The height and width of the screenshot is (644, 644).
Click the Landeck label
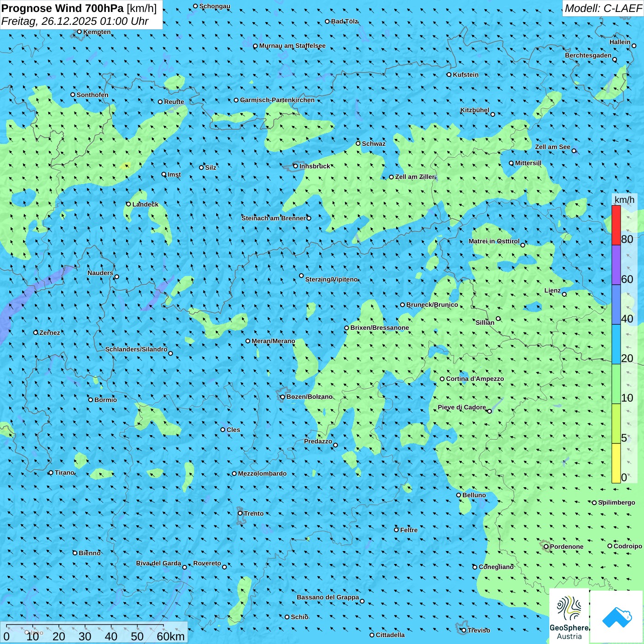pos(145,204)
